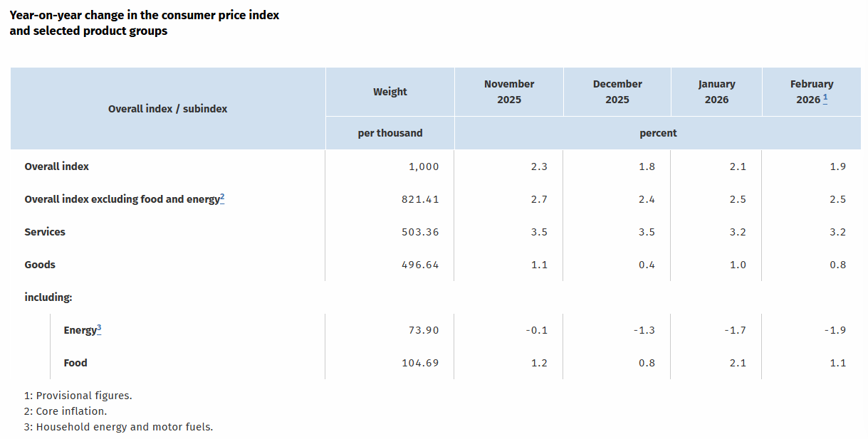Select the December 2025 column header
The width and height of the screenshot is (868, 439).
(x=617, y=92)
